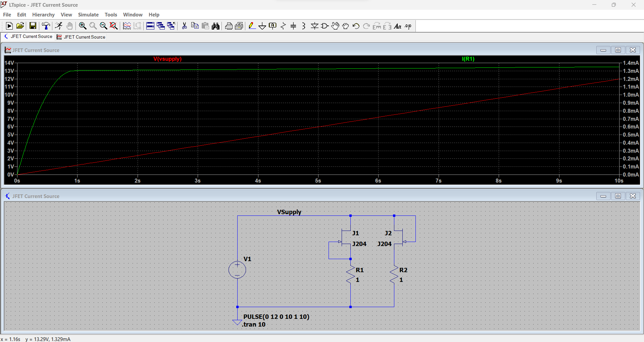Switch to the JFET Current Source schematic tab
Viewport: 644px width, 342px height.
coord(28,37)
